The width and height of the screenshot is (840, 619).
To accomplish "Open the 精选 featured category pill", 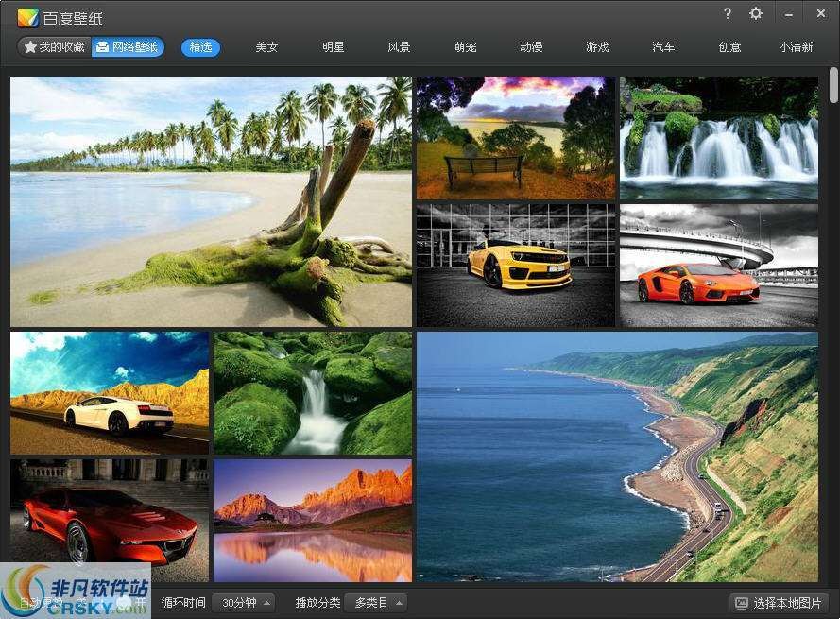I will point(200,45).
